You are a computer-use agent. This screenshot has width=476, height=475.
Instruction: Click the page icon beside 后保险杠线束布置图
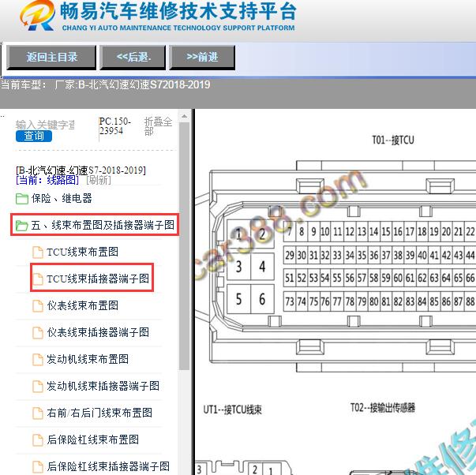click(x=38, y=440)
